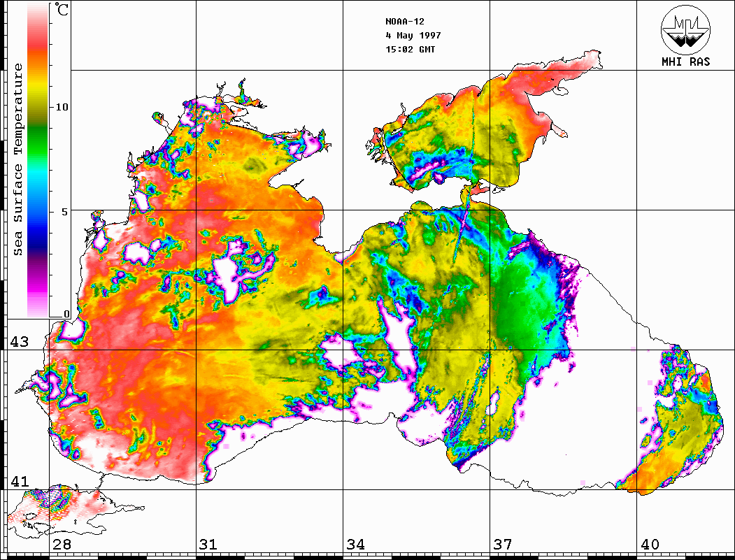Click the MHI RAS text under logo
This screenshot has width=735, height=560.
pos(685,62)
